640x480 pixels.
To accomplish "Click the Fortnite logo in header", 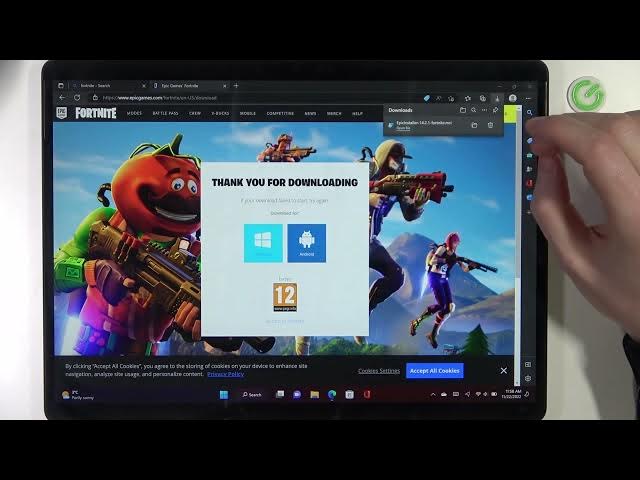I will click(96, 113).
